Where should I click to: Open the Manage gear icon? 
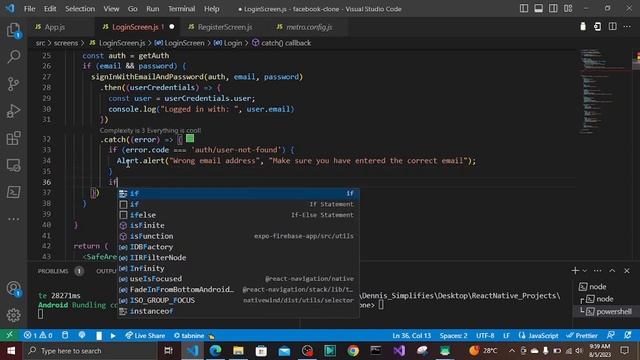(13, 315)
